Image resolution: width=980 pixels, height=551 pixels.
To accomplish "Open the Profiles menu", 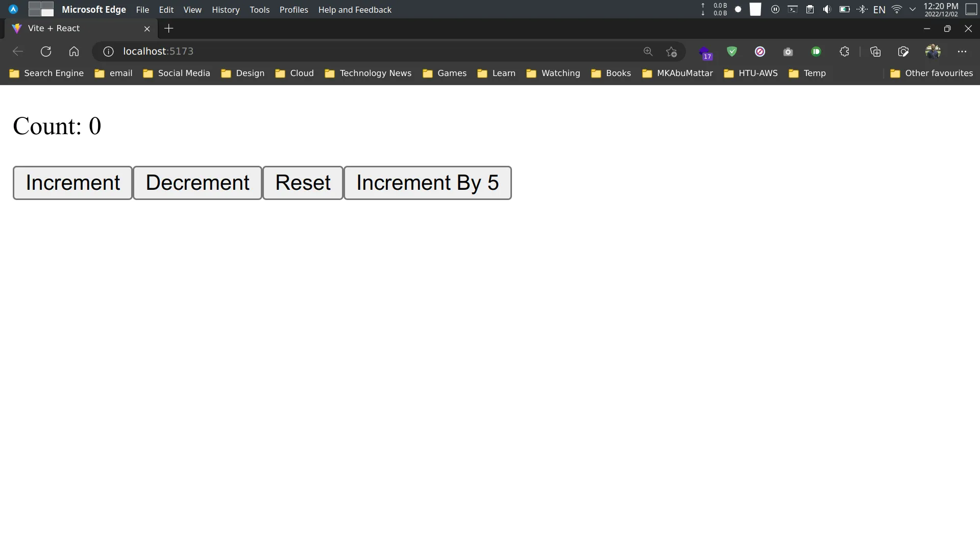I will [293, 9].
